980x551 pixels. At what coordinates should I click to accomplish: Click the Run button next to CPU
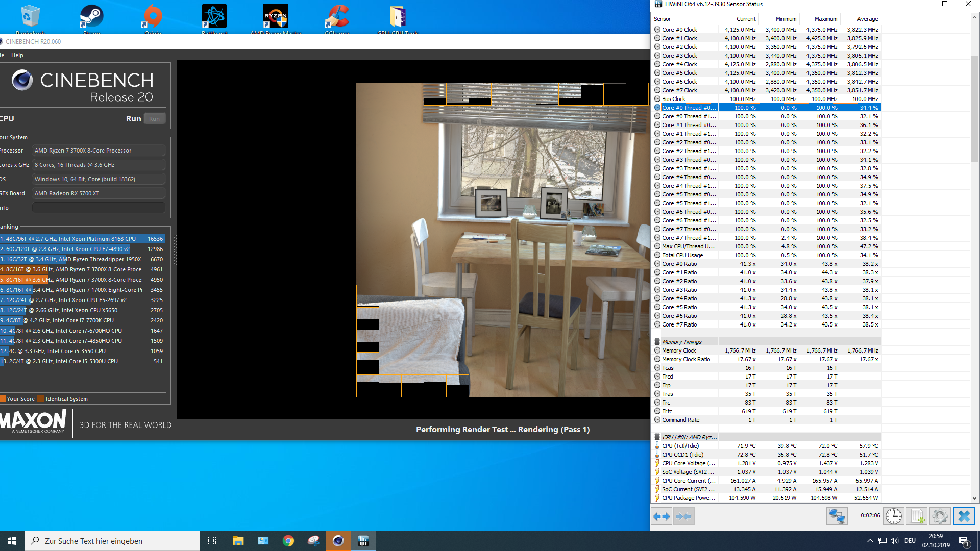click(154, 119)
